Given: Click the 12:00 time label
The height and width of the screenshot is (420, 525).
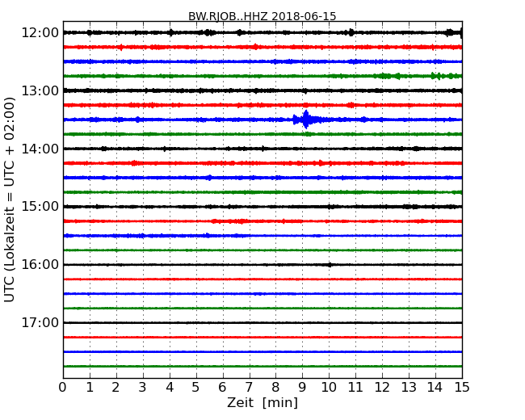Looking at the screenshot, I should 40,33.
